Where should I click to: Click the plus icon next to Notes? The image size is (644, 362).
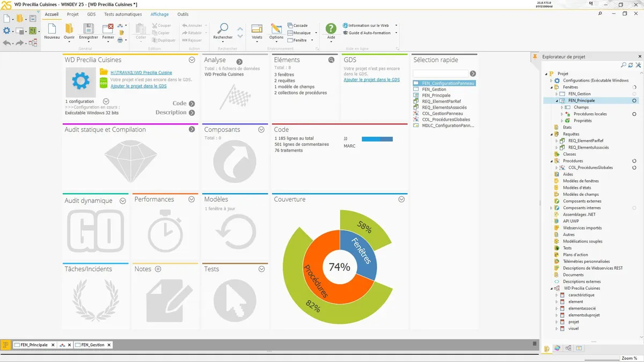[x=158, y=269]
